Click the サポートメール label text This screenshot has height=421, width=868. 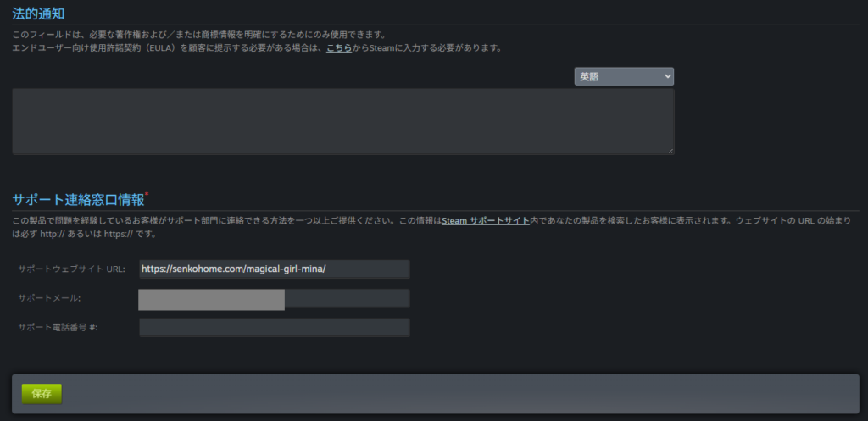(x=50, y=298)
